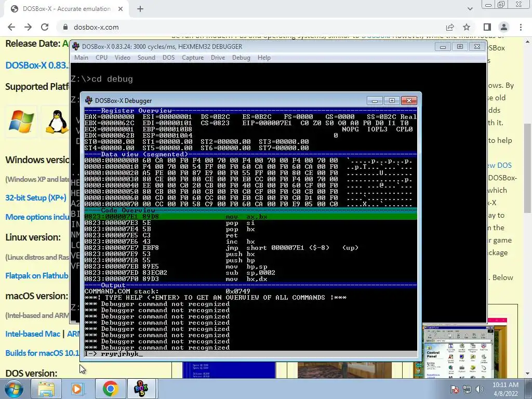532x399 pixels.
Task: Switch to DOSBox taskbar icon
Action: (x=141, y=389)
